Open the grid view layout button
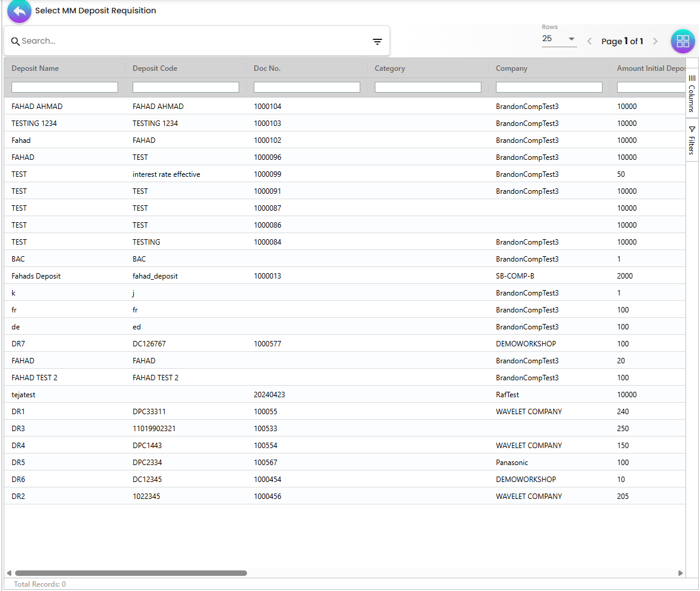The width and height of the screenshot is (700, 591). click(x=682, y=41)
